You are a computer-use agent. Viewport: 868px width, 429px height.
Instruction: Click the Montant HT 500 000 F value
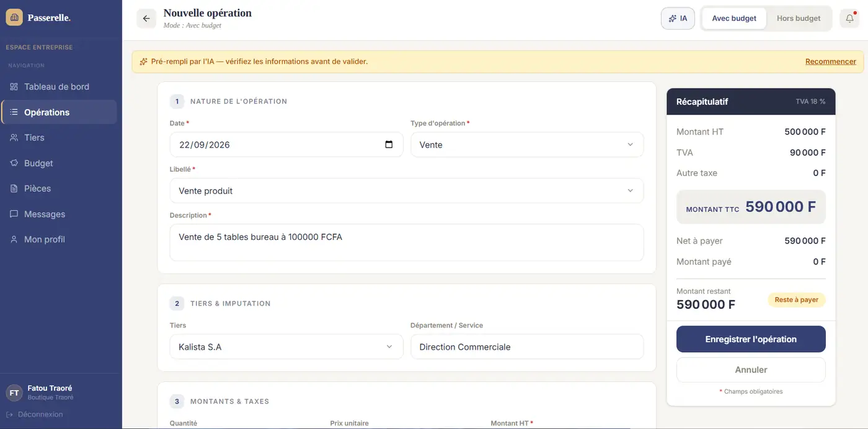click(805, 131)
